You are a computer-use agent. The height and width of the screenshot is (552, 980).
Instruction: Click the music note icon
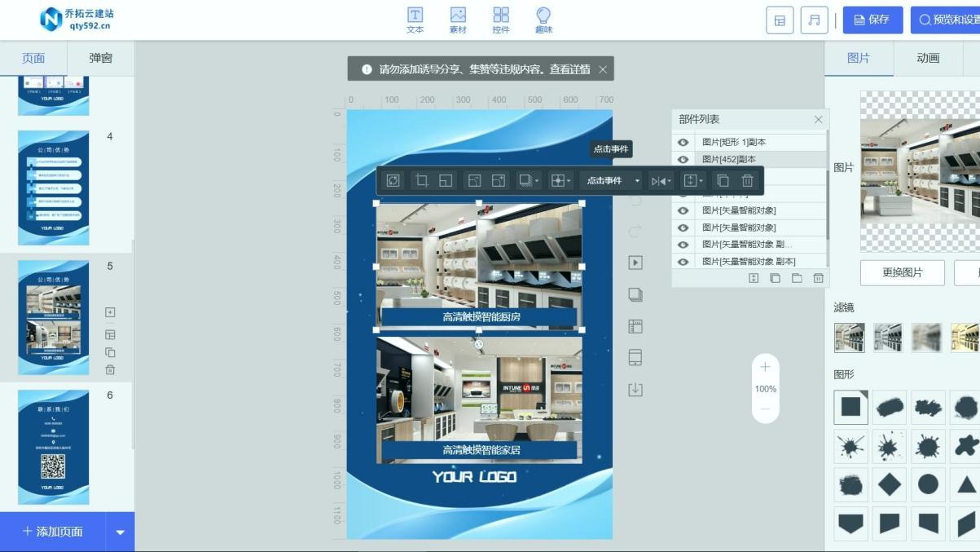pos(814,20)
